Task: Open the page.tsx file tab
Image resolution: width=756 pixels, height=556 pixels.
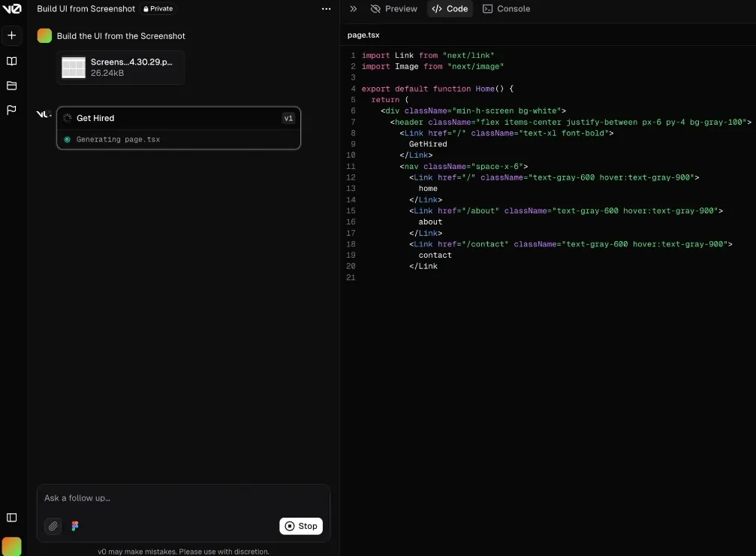Action: tap(363, 35)
